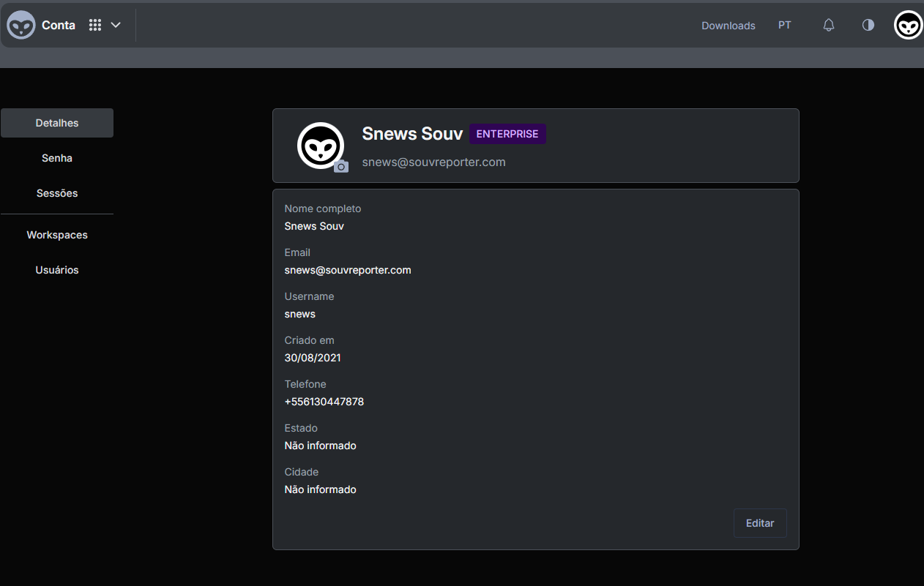Screen dimensions: 924x586
Task: Click the email under the Snews Souv heading
Action: [433, 162]
